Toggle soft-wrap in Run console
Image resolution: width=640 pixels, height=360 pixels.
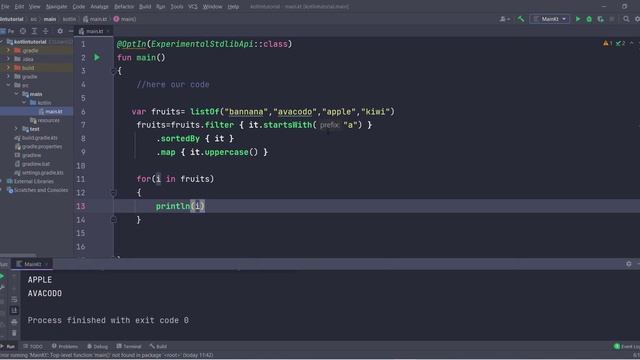coord(14,299)
